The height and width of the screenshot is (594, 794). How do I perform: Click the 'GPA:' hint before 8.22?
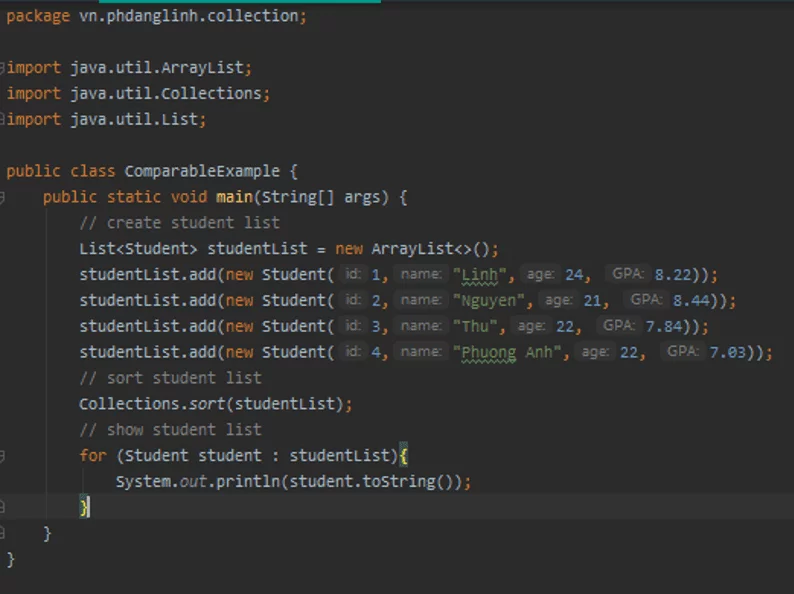coord(627,275)
